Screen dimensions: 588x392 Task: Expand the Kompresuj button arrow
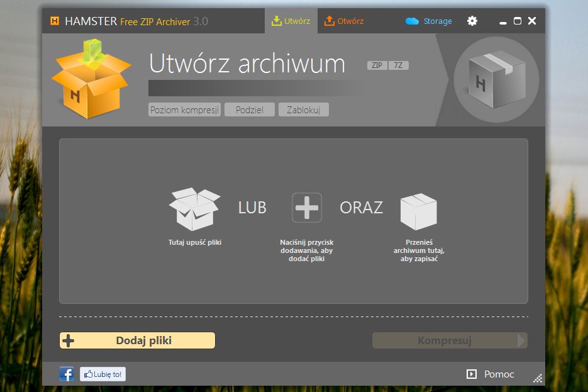pyautogui.click(x=521, y=340)
